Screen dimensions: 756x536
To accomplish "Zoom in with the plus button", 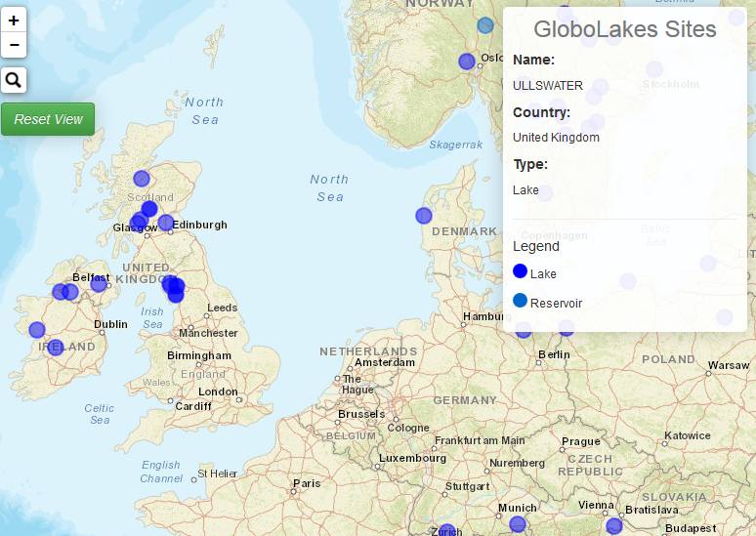I will tap(14, 21).
